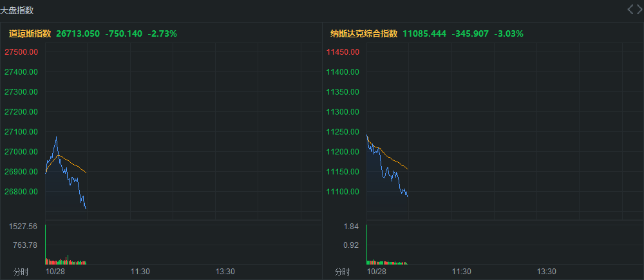Click the 11300.00 axis label

click(x=343, y=111)
